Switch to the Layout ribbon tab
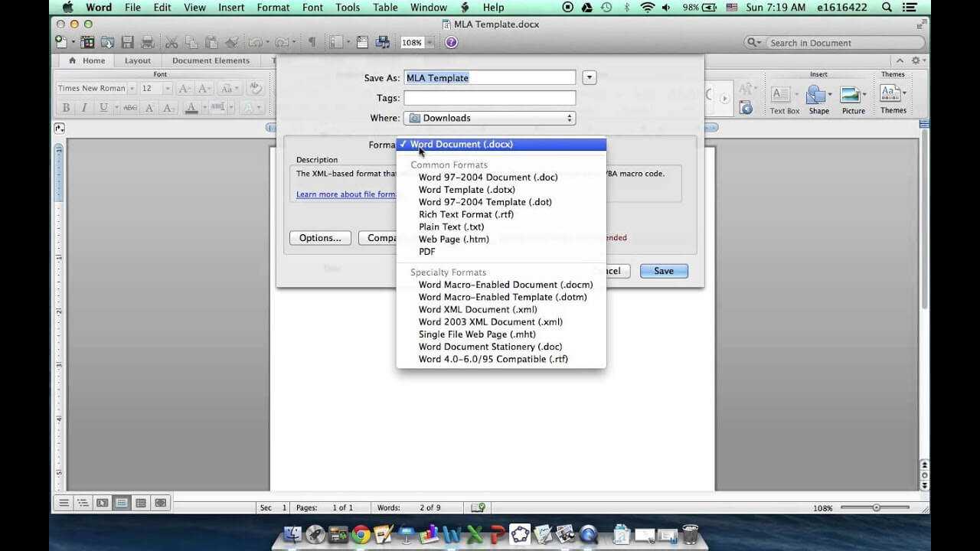 pos(138,60)
